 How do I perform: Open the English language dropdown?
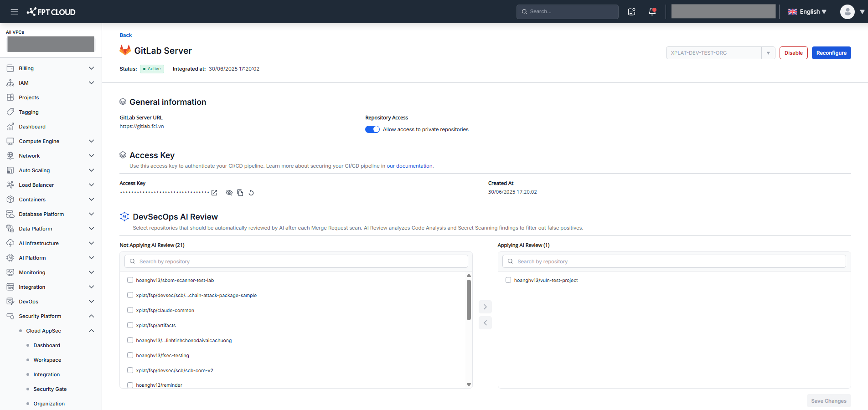807,12
